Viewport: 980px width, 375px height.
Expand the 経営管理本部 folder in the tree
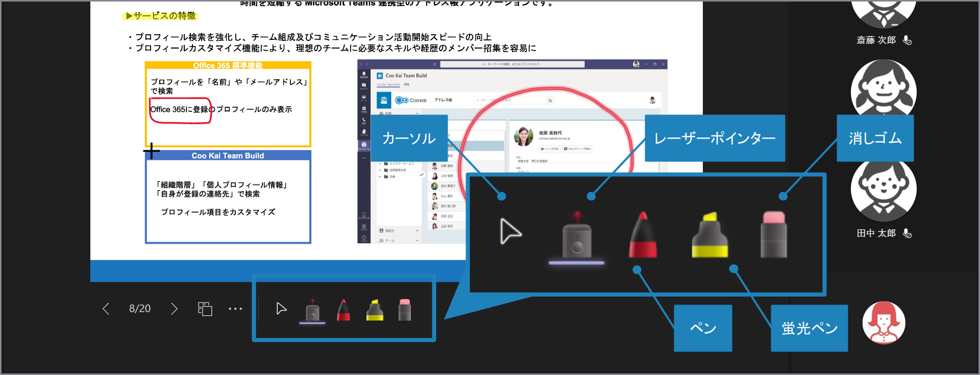380,170
